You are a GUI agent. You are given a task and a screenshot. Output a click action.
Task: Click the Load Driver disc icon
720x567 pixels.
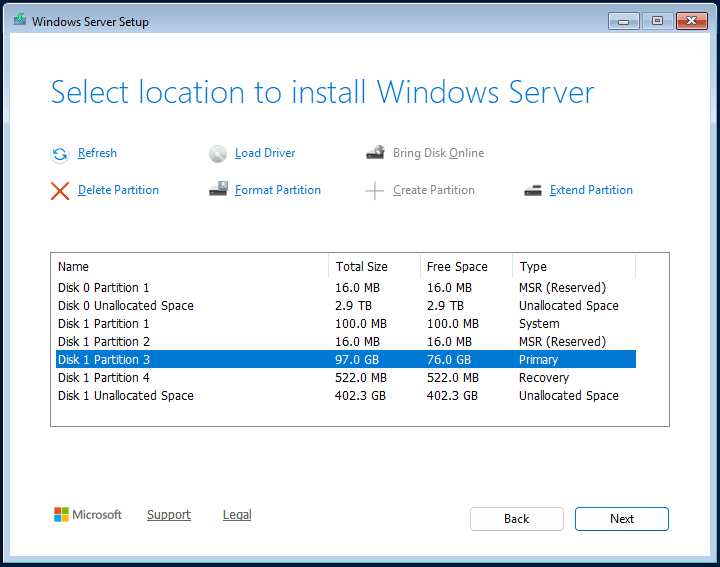click(218, 154)
